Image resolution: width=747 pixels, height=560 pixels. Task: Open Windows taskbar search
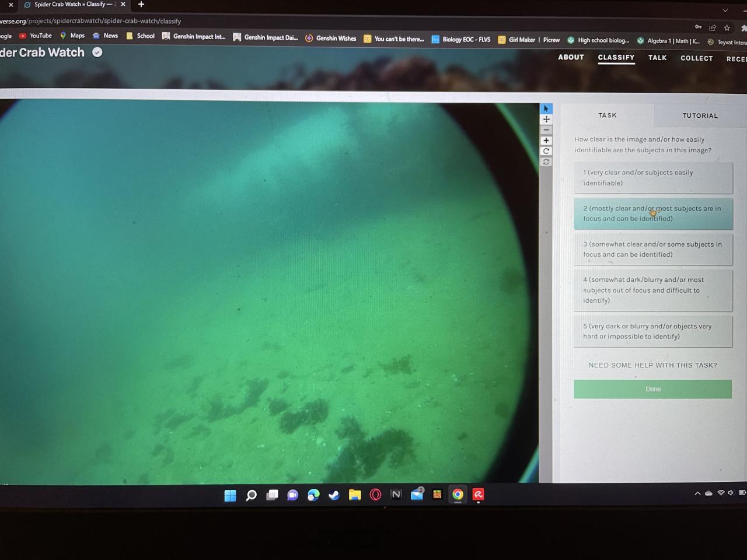(x=252, y=495)
